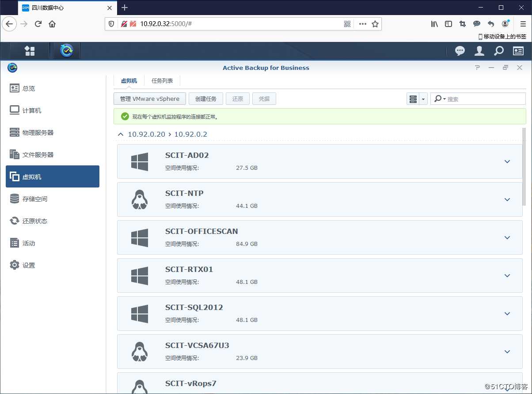Bookmark this page with star icon

tap(375, 24)
